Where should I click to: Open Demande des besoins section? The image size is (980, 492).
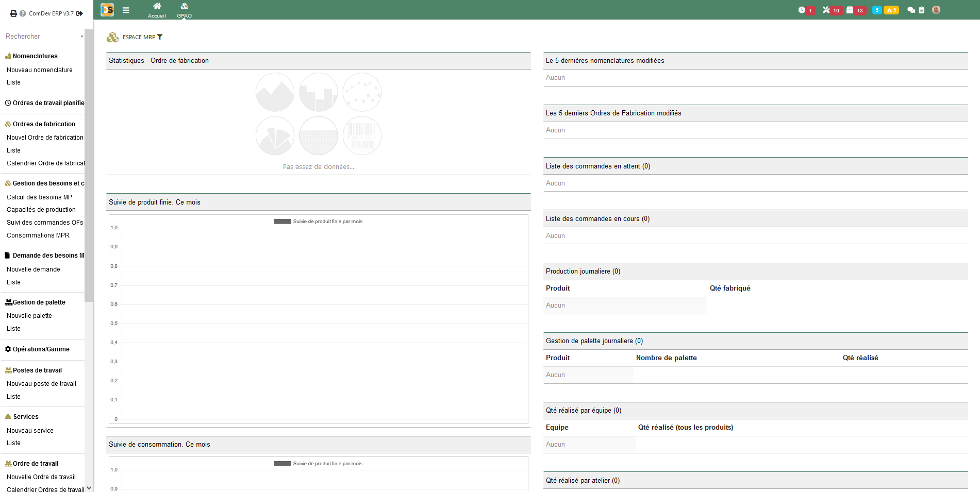(45, 256)
